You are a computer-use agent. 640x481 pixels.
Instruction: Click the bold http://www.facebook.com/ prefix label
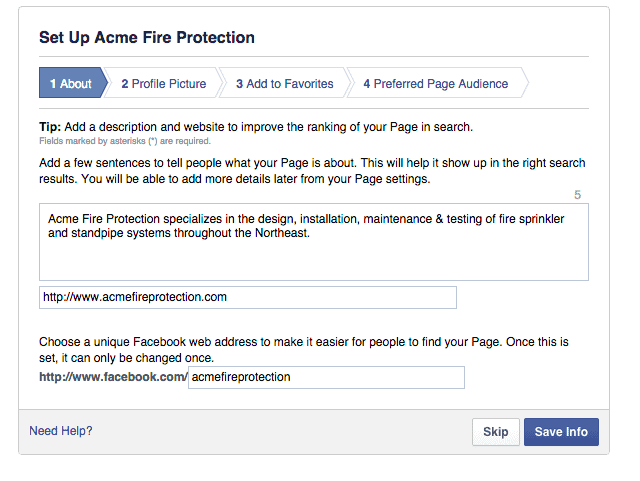(x=113, y=377)
